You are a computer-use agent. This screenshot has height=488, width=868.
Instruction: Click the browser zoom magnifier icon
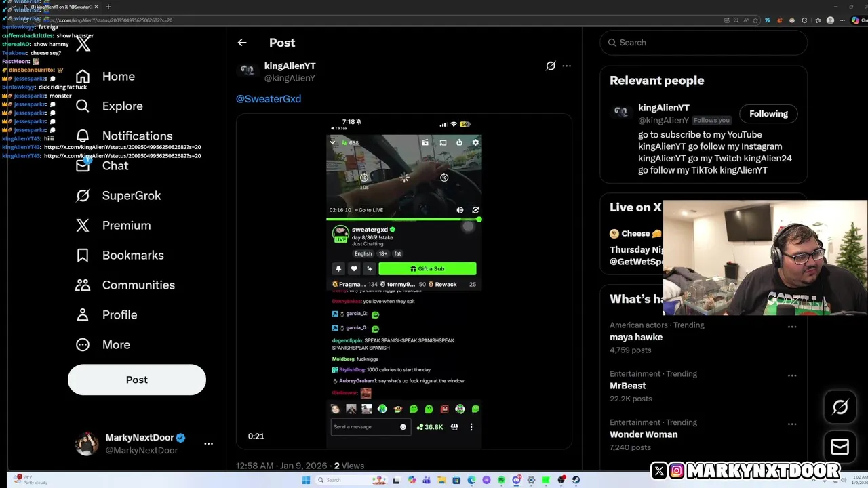[736, 20]
